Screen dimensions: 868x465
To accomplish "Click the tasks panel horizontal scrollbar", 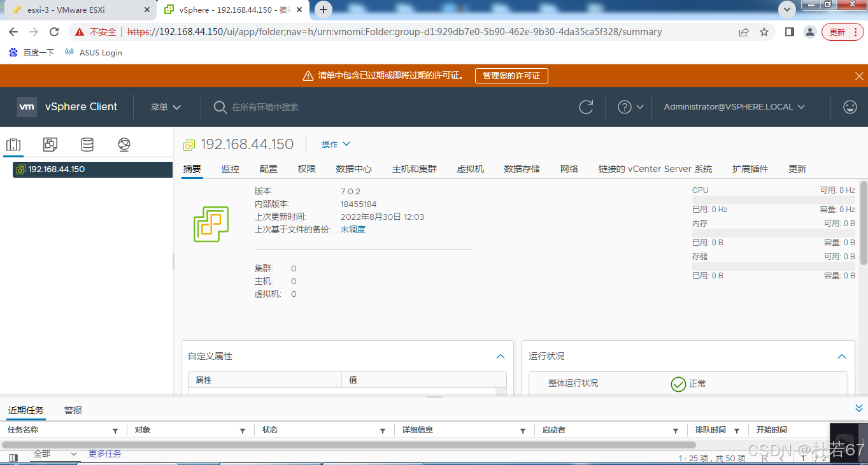I will pyautogui.click(x=348, y=445).
